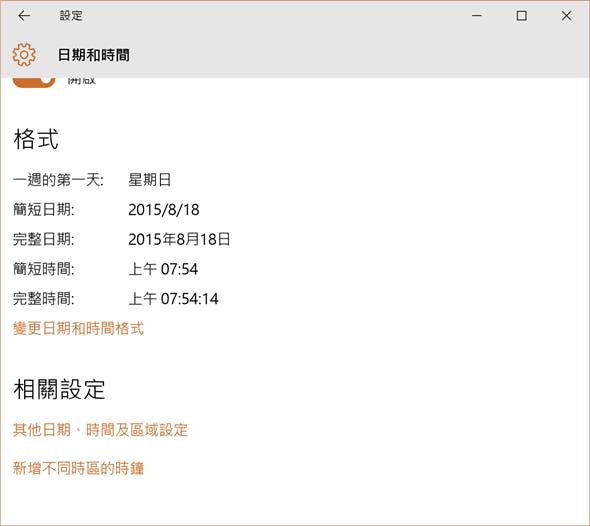The image size is (590, 526).
Task: Maximize the 設定 window
Action: click(x=522, y=16)
